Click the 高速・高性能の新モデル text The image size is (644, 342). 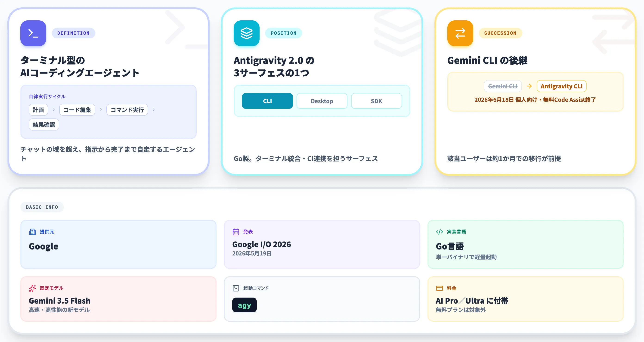tap(59, 310)
